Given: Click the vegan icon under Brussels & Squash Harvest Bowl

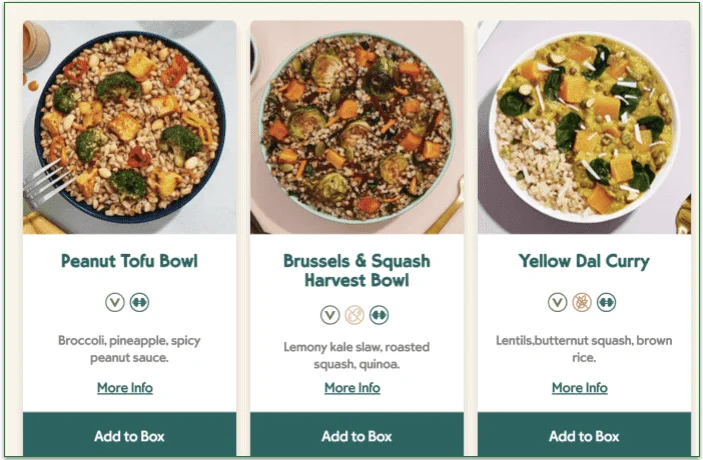Looking at the screenshot, I should pyautogui.click(x=330, y=315).
